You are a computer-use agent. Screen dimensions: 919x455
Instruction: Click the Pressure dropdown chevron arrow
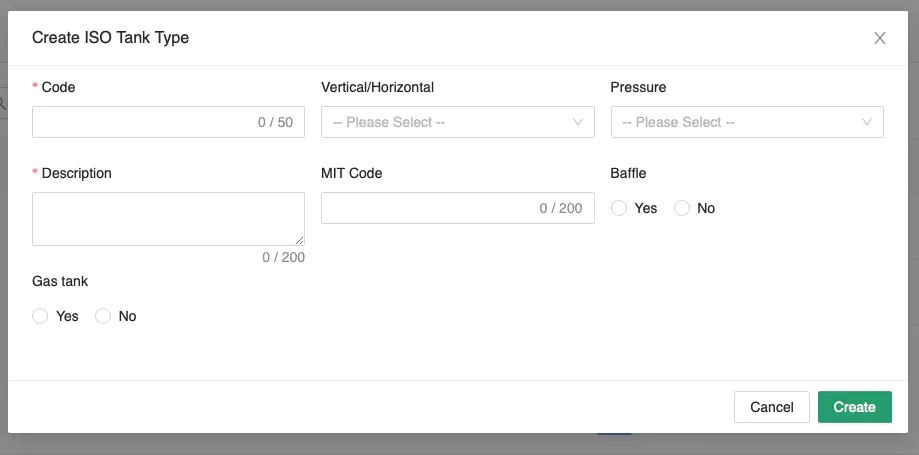pos(867,122)
